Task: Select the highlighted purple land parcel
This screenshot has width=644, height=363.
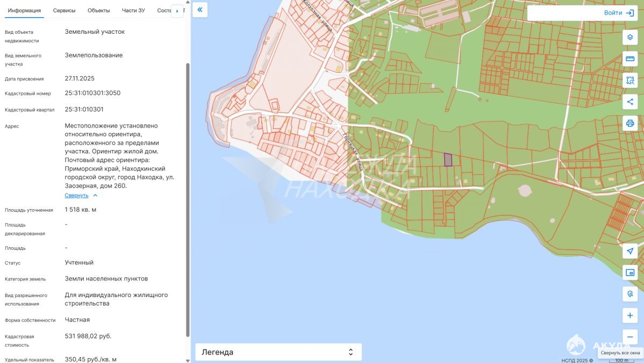Action: coord(448,159)
